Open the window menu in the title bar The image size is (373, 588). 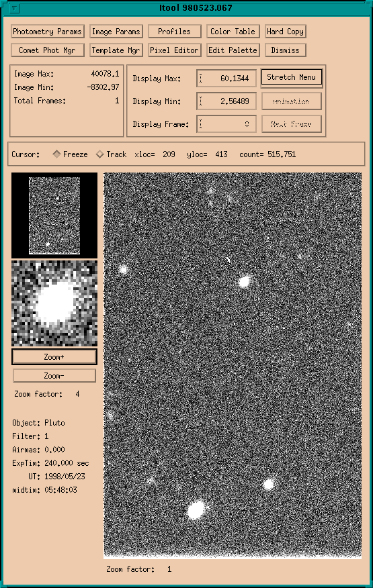click(14, 8)
